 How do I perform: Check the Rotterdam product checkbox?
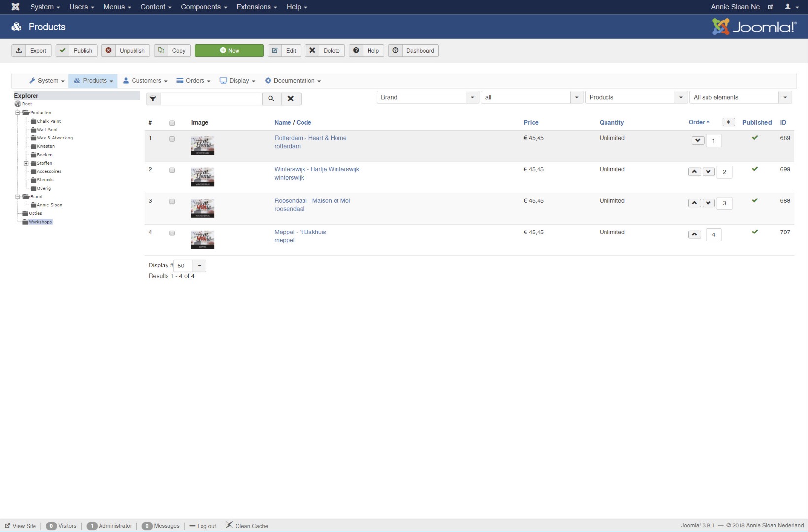pos(172,139)
